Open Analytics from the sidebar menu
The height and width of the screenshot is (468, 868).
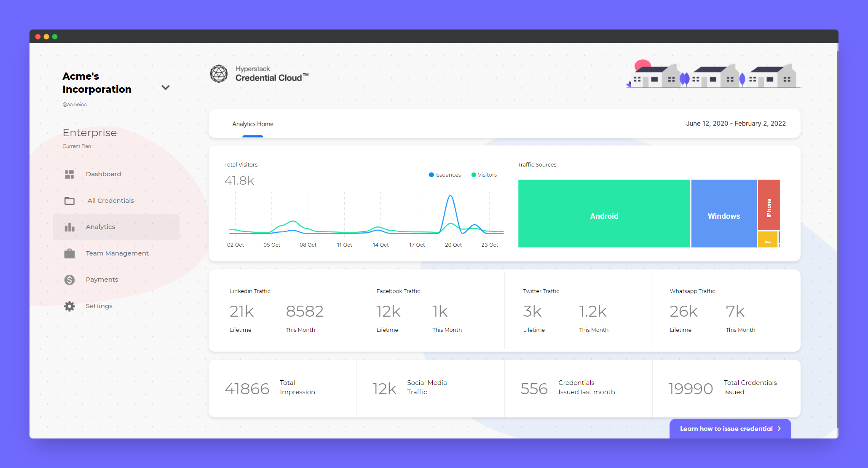[100, 227]
